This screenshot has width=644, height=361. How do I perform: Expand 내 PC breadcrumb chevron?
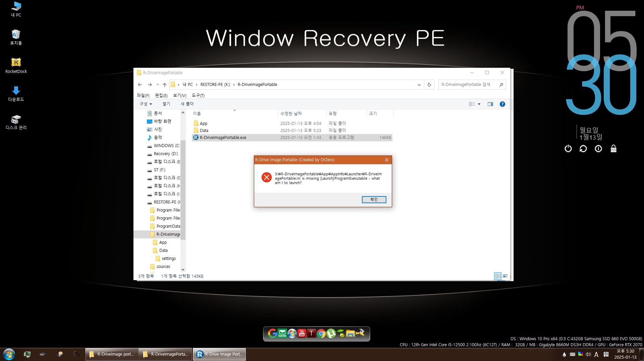tap(197, 85)
